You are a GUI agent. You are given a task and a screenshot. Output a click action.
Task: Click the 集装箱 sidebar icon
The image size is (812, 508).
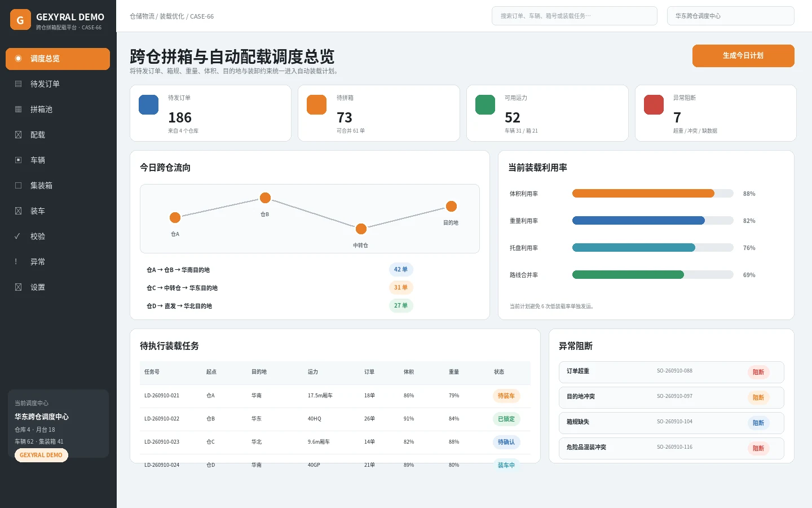pos(18,186)
